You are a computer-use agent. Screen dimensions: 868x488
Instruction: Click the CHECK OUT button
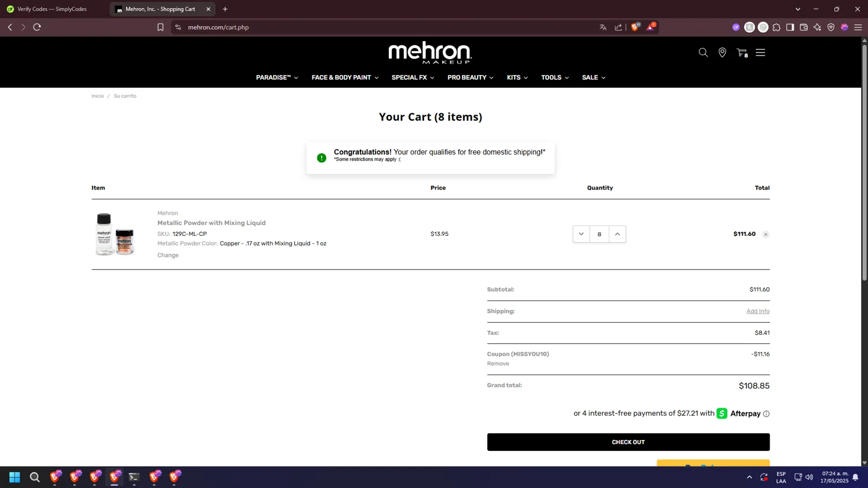628,442
